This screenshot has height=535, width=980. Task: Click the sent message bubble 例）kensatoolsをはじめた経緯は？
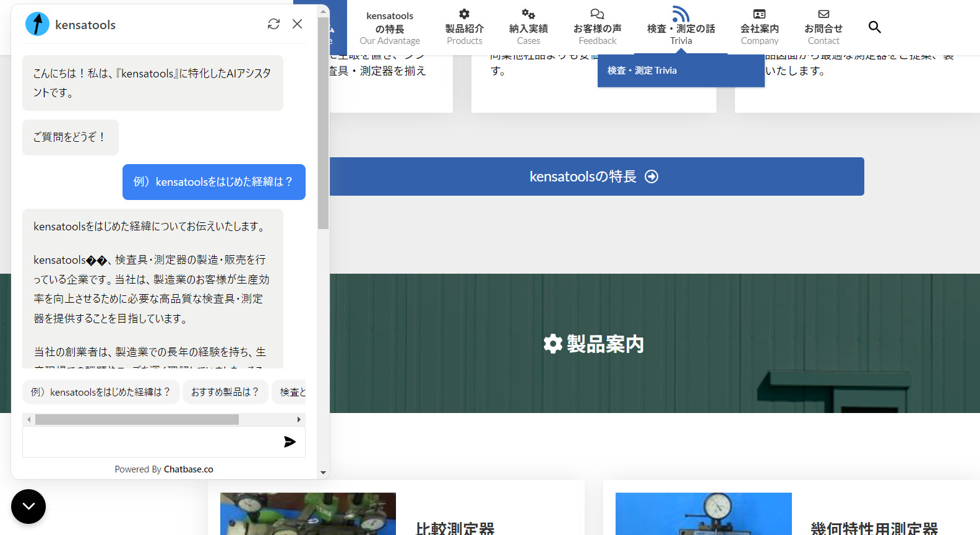[214, 182]
